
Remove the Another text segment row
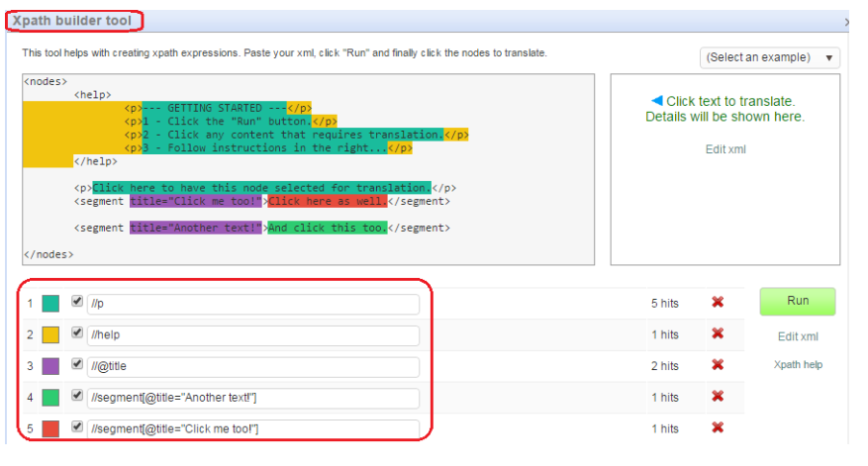718,397
